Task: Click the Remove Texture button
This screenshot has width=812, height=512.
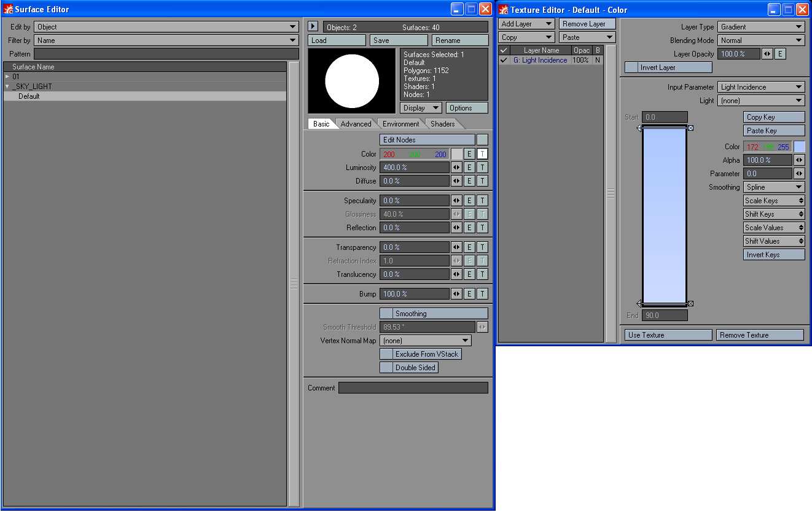Action: pyautogui.click(x=760, y=335)
